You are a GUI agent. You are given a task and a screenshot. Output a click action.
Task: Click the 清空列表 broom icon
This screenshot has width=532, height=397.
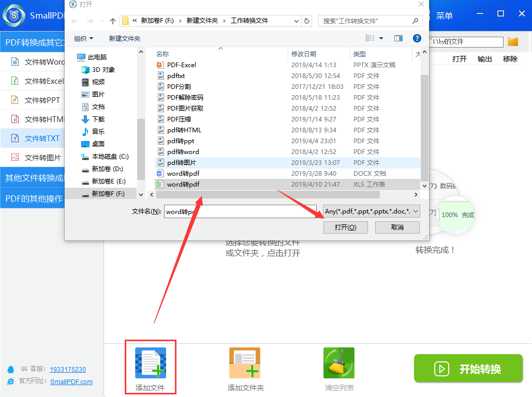(339, 363)
